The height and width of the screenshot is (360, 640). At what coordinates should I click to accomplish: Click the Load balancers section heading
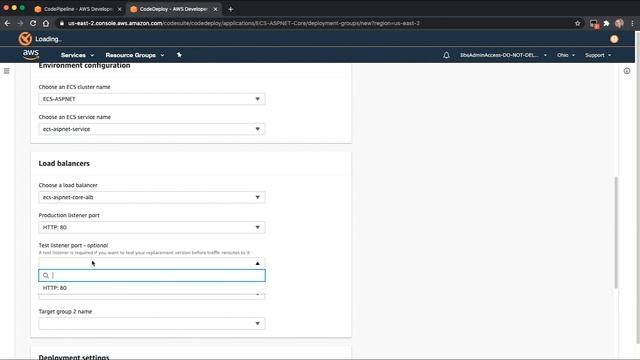[64, 163]
